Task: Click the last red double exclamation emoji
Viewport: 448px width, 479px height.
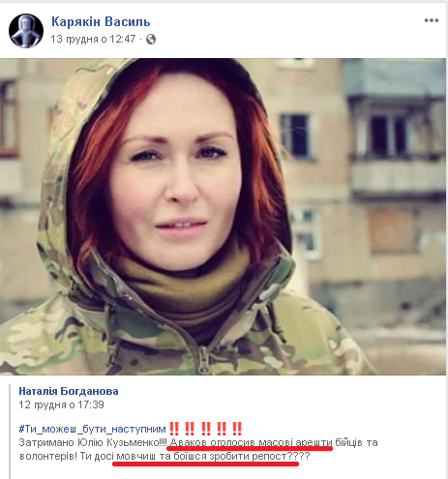Action: (x=237, y=429)
